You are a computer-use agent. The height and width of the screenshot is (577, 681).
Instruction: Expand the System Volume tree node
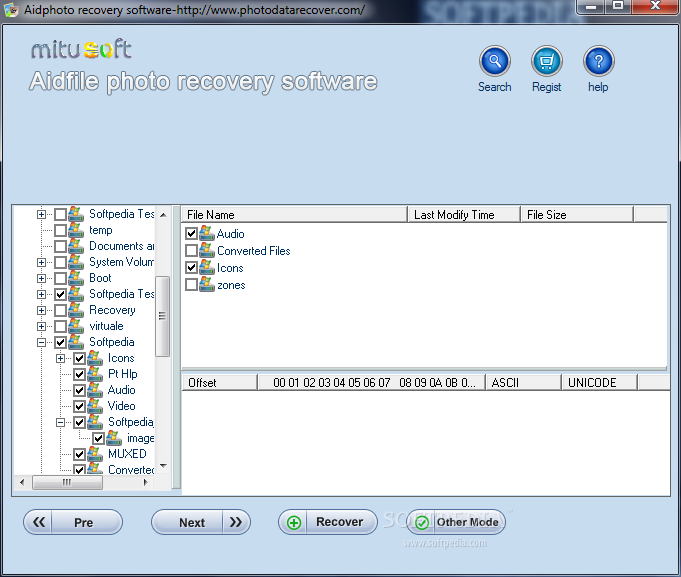pos(41,262)
